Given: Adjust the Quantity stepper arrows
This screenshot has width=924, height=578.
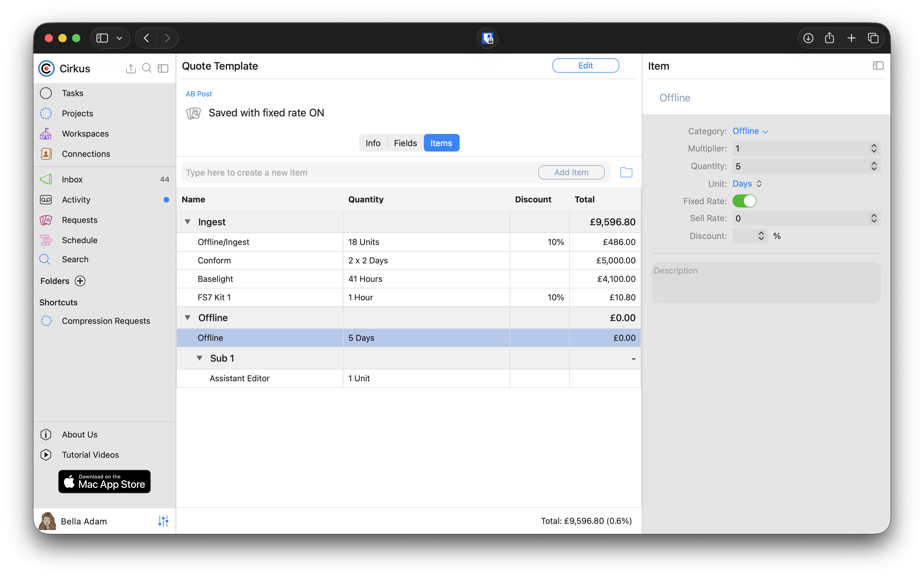Looking at the screenshot, I should click(x=874, y=166).
